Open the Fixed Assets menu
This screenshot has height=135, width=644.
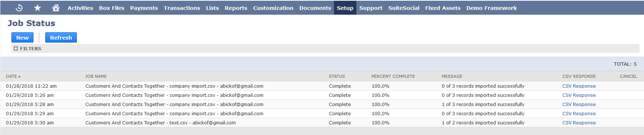(443, 8)
